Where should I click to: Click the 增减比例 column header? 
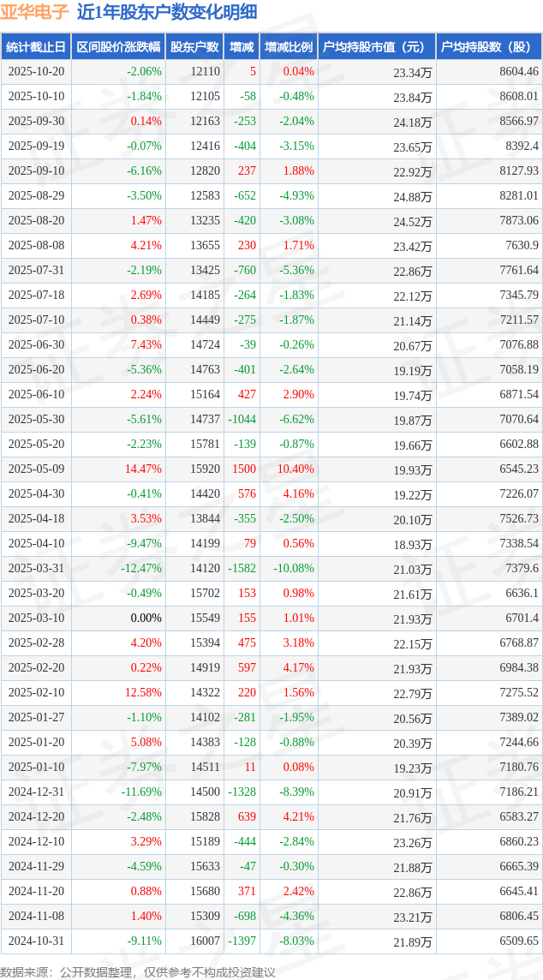(x=289, y=47)
